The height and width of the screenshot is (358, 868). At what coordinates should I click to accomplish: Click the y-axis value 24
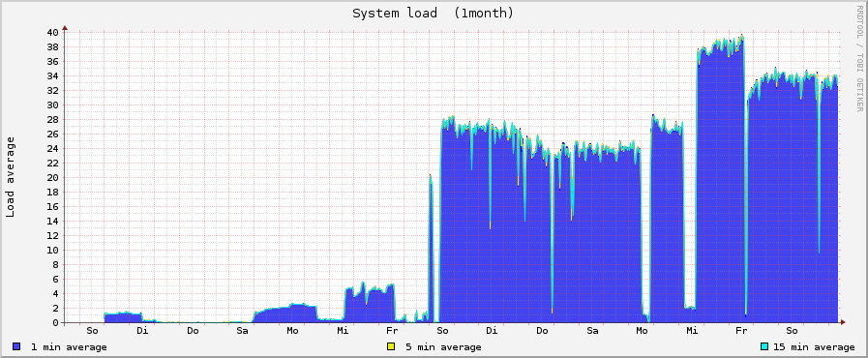pos(52,148)
